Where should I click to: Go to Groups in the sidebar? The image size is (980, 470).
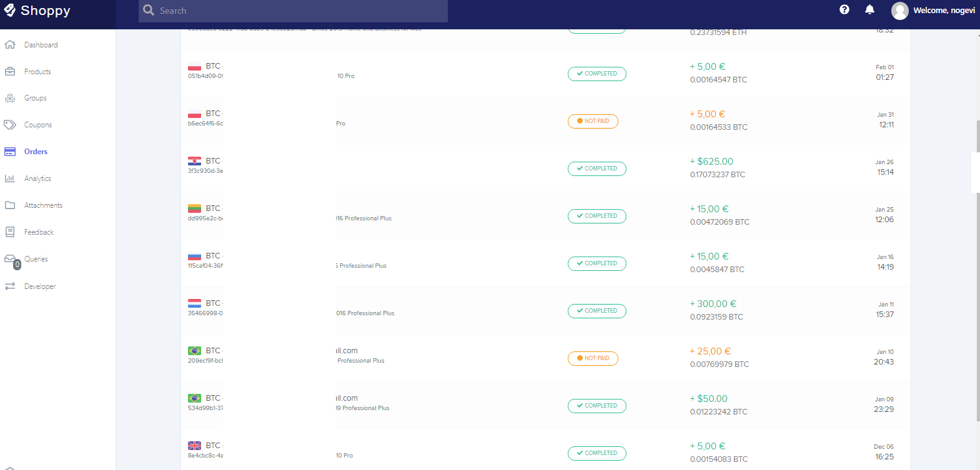click(x=36, y=98)
